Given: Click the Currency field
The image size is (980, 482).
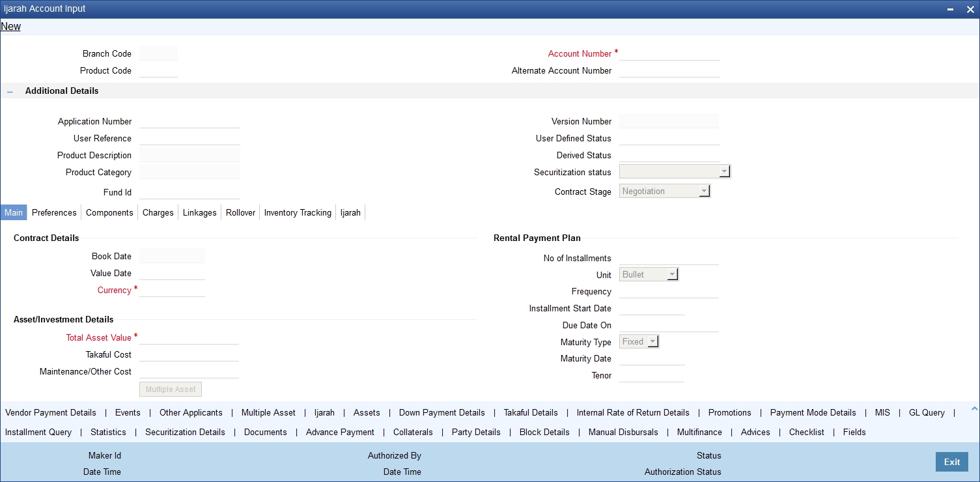Looking at the screenshot, I should click(172, 291).
